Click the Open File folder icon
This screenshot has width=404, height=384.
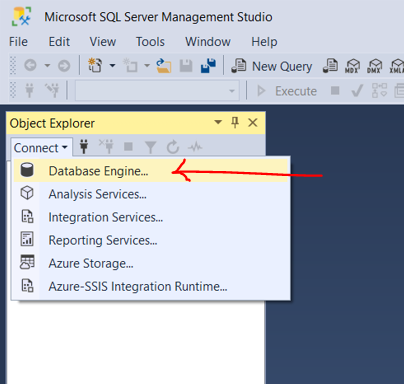(x=164, y=65)
